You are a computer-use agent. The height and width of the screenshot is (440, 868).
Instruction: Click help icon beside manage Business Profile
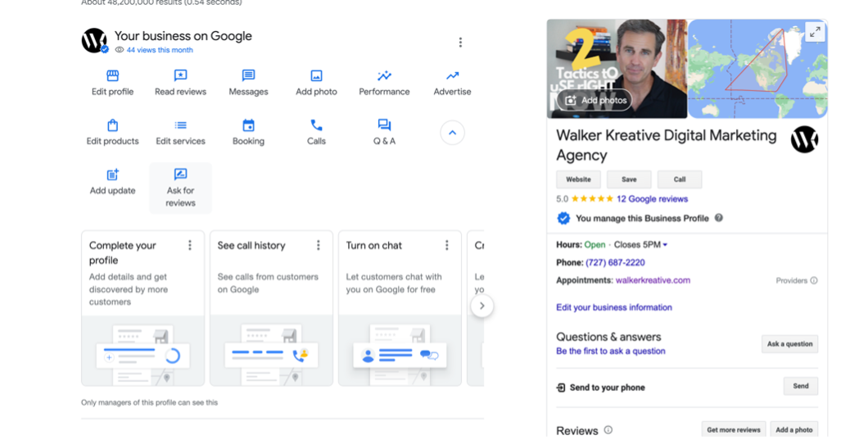[718, 218]
